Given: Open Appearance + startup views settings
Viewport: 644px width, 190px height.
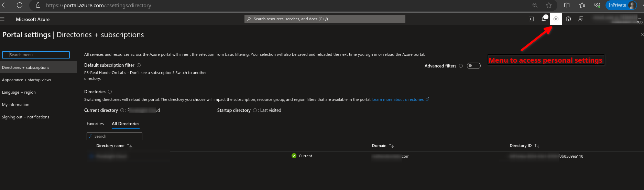Looking at the screenshot, I should coord(26,80).
